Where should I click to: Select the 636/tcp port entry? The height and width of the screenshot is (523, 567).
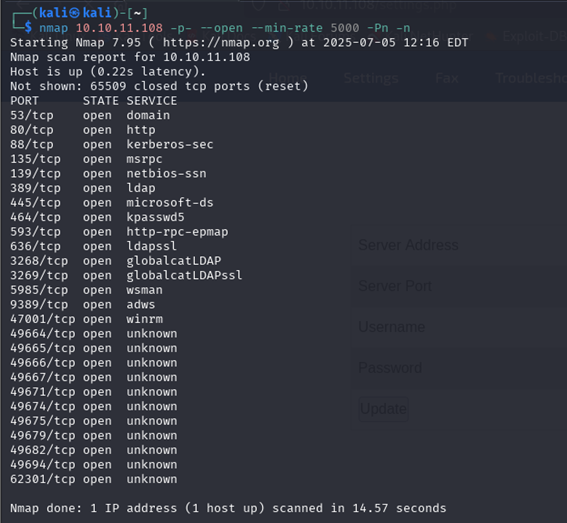point(35,246)
